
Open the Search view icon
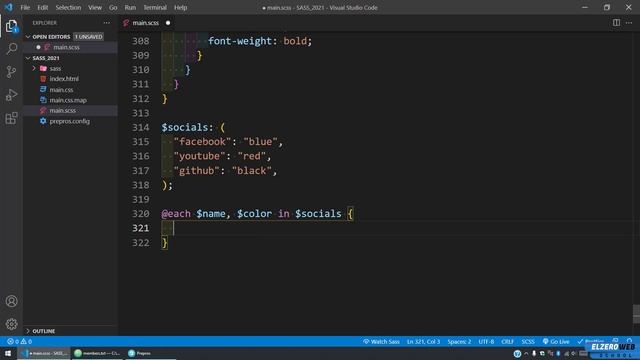[11, 49]
